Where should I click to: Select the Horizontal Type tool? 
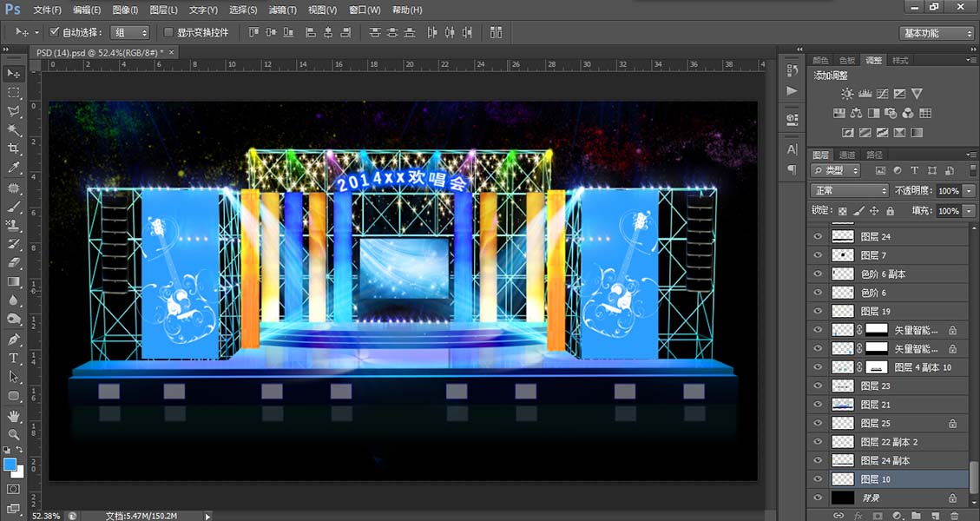(x=13, y=359)
